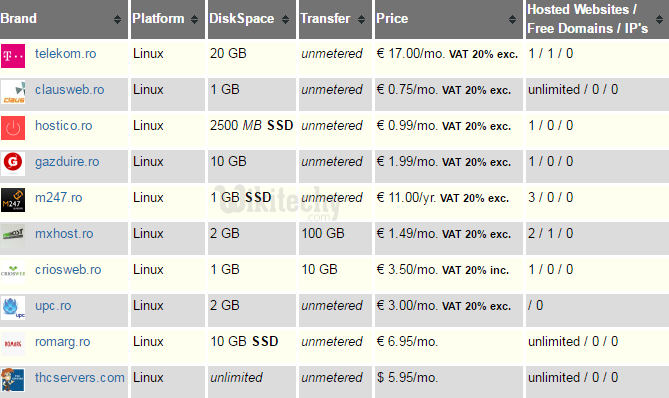Sort by Transfer column arrows
Image resolution: width=669 pixels, height=398 pixels.
(x=361, y=19)
